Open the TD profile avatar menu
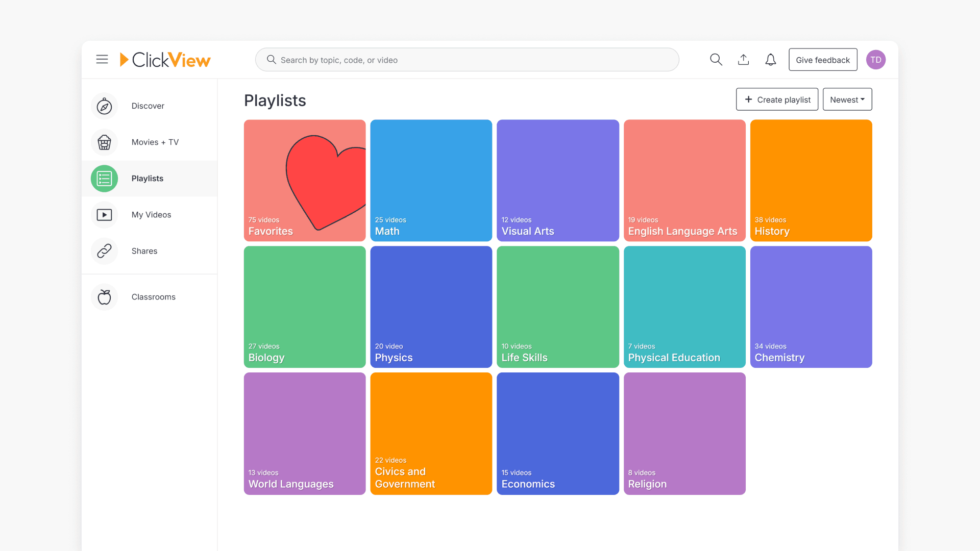Image resolution: width=980 pixels, height=551 pixels. 875,59
